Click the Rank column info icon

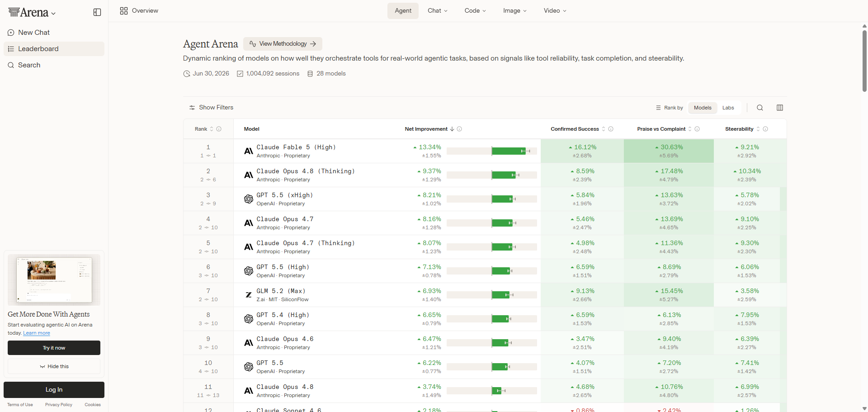[219, 129]
